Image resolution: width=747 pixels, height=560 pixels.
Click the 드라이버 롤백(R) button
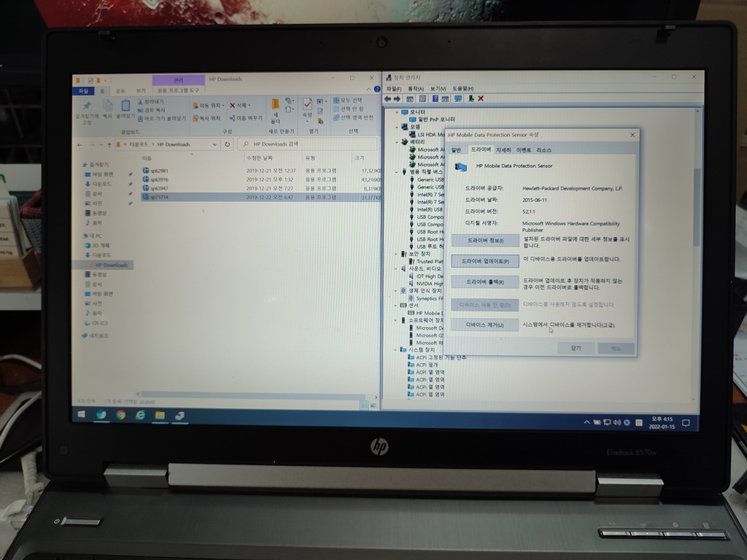tap(485, 282)
